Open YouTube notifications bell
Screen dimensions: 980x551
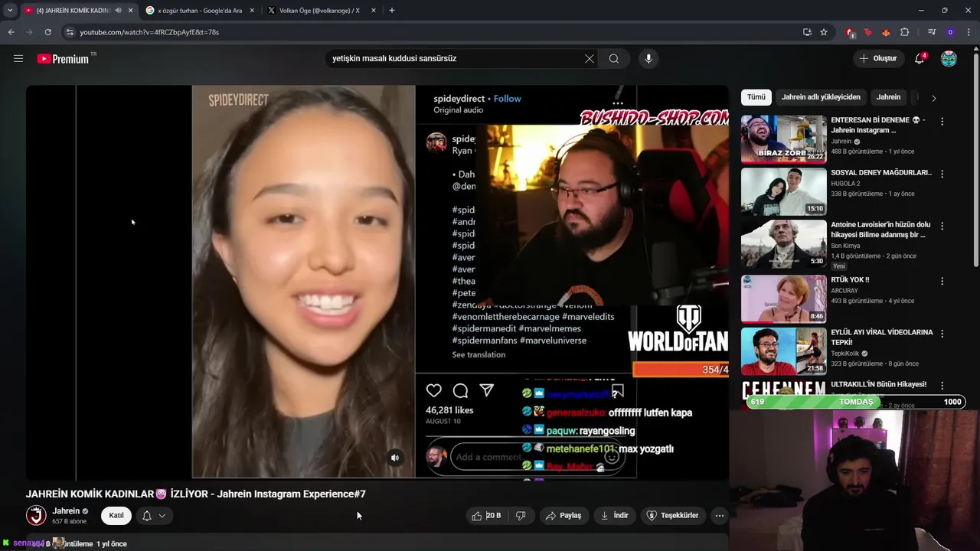(920, 59)
